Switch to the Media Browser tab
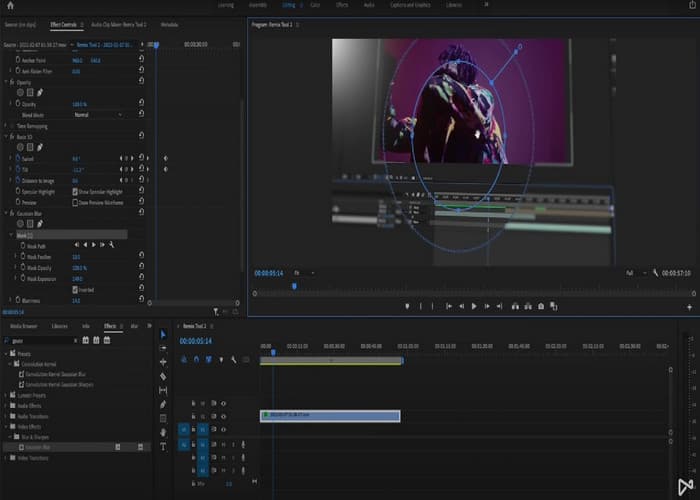The image size is (700, 500). pyautogui.click(x=24, y=326)
